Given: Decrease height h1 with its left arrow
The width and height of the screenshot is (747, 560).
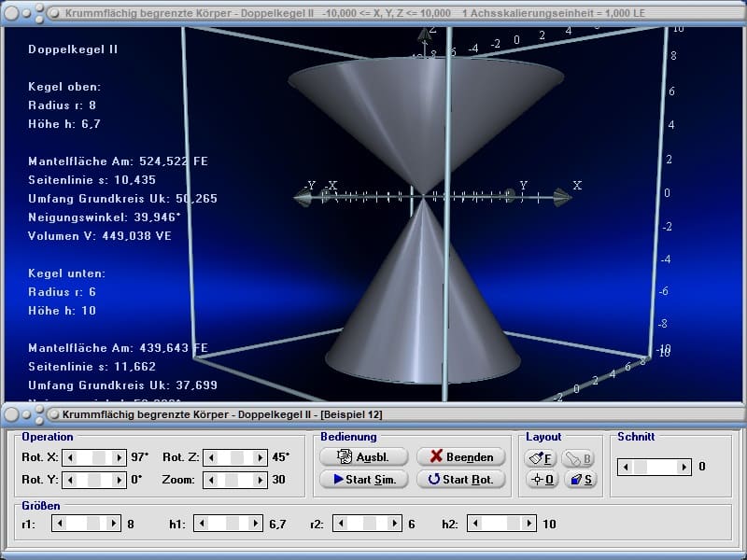Looking at the screenshot, I should click(x=202, y=524).
